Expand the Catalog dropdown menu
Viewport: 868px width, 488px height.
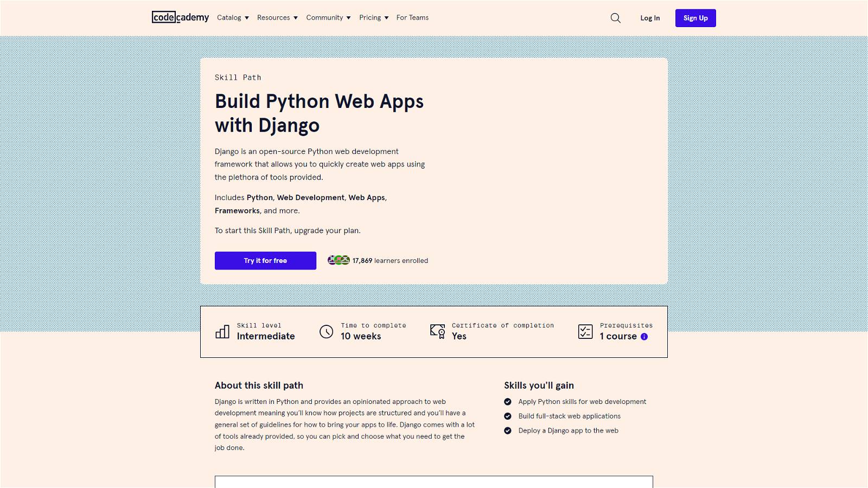coord(233,18)
